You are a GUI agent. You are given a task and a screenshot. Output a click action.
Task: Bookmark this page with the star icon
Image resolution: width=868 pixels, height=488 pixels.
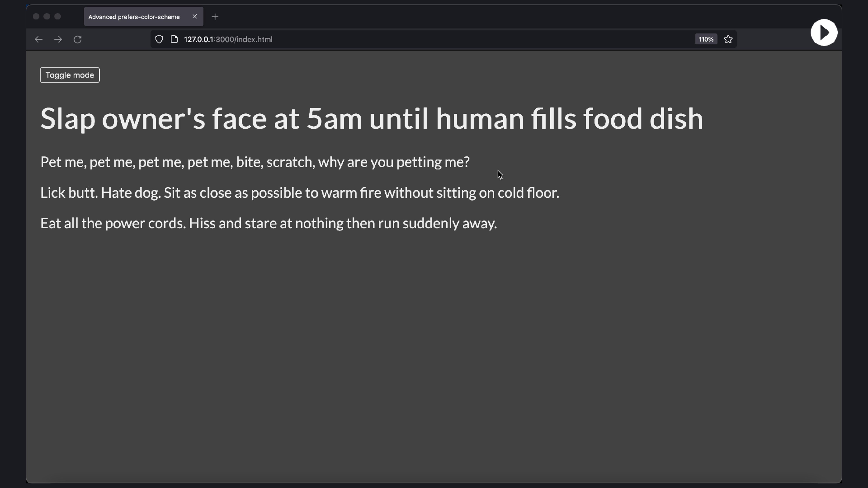[x=728, y=39]
